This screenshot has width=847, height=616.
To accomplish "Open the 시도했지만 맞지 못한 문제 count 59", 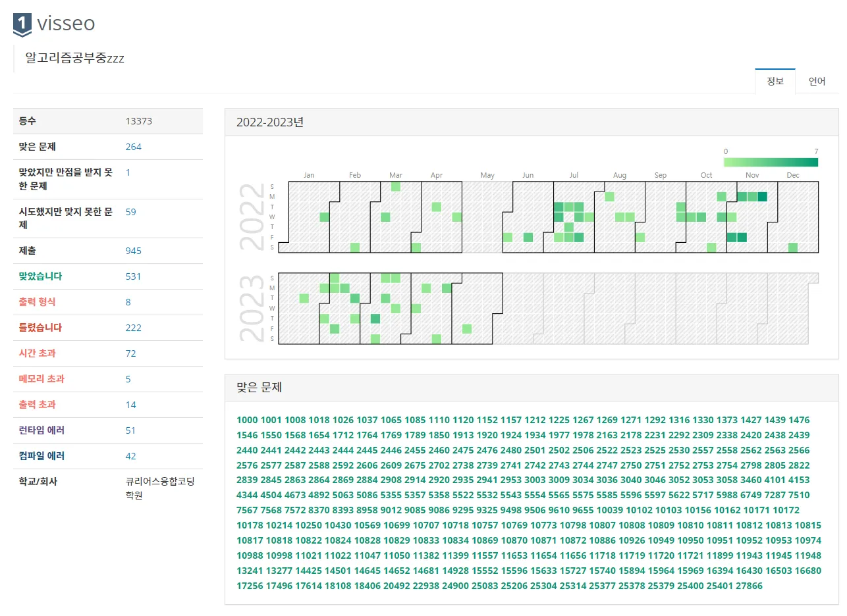I will pyautogui.click(x=130, y=212).
